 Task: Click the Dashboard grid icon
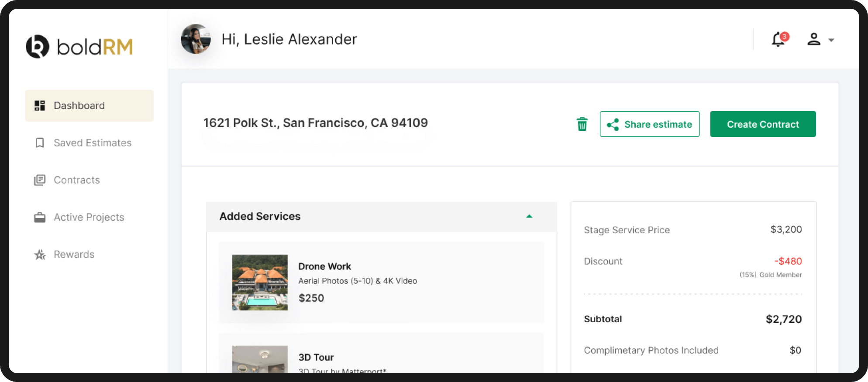40,106
